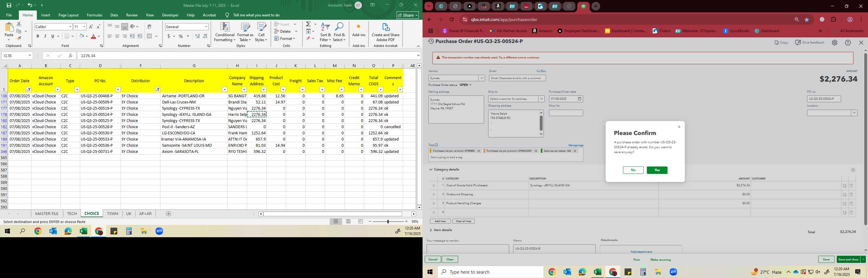Open Cell Styles gallery
Image resolution: width=868 pixels, height=278 pixels.
[x=261, y=32]
